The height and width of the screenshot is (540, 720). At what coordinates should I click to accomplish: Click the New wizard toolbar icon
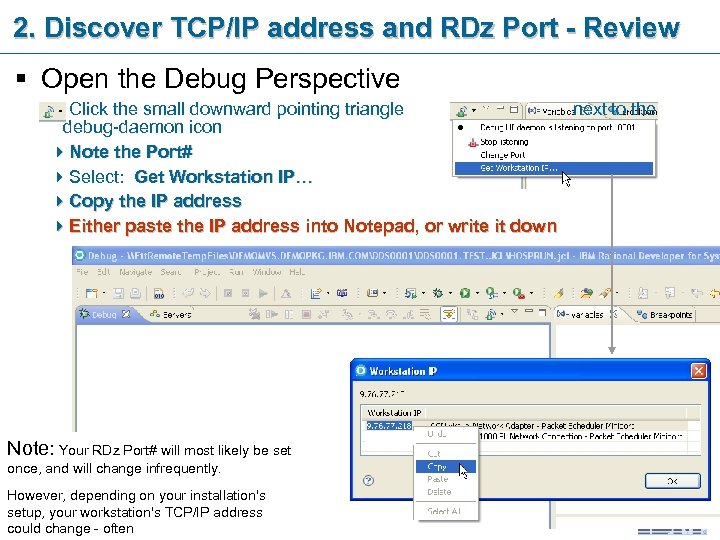point(91,293)
